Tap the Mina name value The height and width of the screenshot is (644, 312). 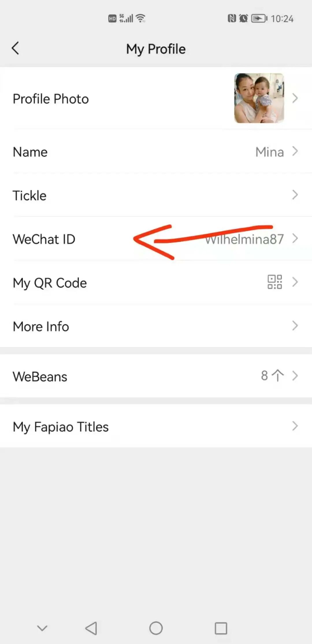coord(270,152)
